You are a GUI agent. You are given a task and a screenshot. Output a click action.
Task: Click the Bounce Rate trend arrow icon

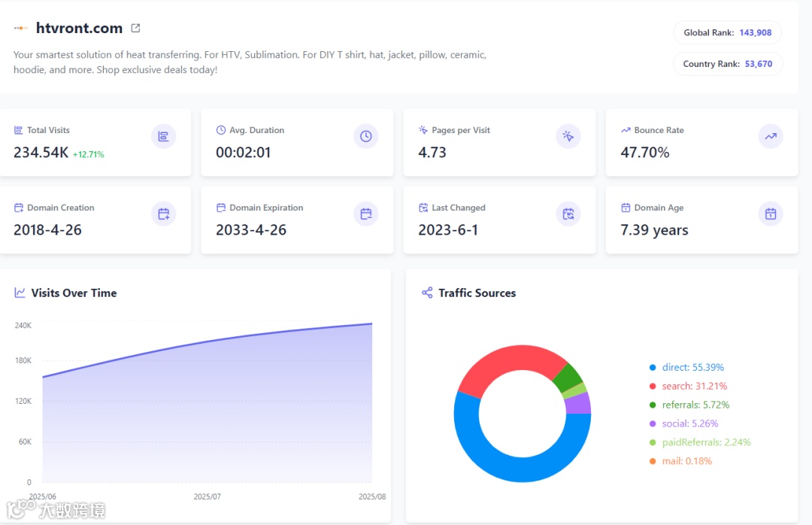pyautogui.click(x=771, y=136)
